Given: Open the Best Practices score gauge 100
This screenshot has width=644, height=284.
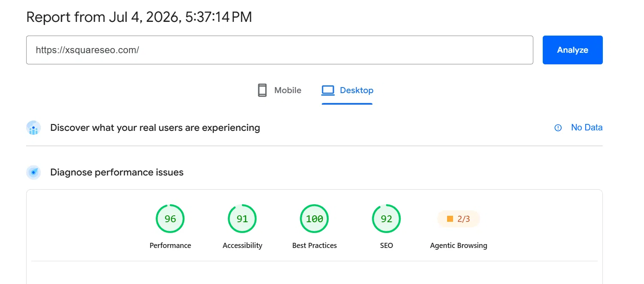Looking at the screenshot, I should click(x=314, y=219).
